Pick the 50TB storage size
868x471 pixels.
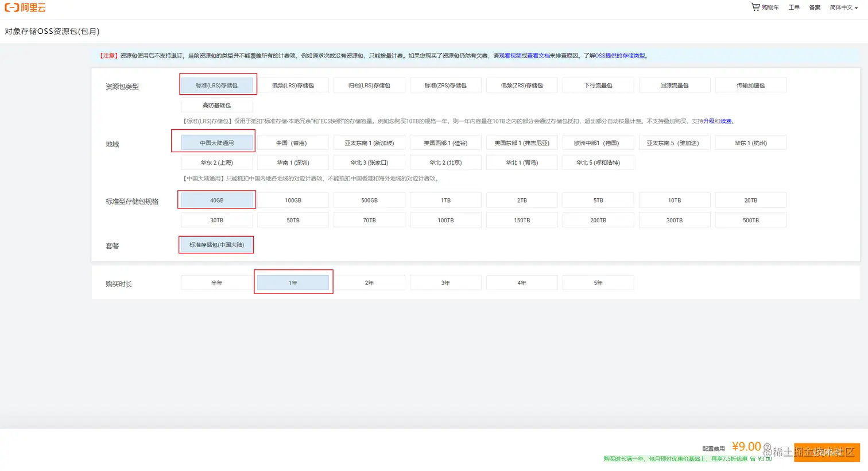[x=293, y=220]
